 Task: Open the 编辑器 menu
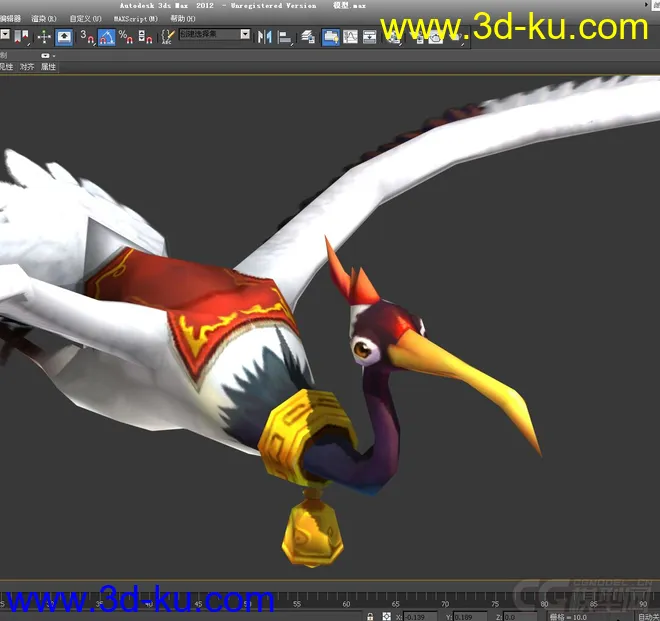point(10,19)
